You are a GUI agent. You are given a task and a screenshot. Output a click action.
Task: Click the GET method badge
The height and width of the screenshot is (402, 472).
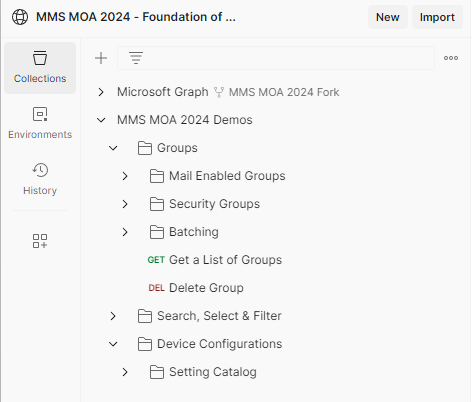156,260
